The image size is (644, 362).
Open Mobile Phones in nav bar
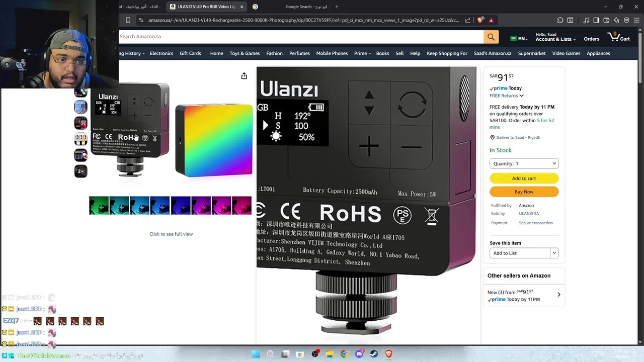coord(332,53)
